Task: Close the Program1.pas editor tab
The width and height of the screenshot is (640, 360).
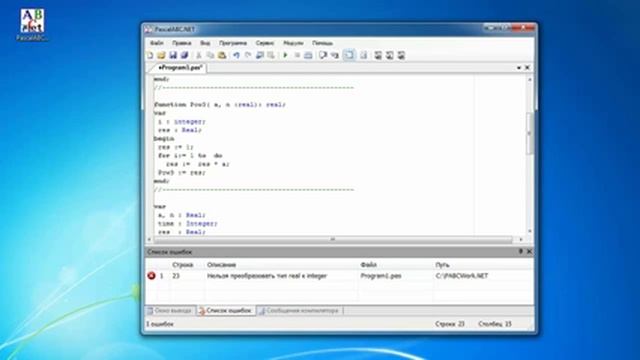Action: click(527, 68)
